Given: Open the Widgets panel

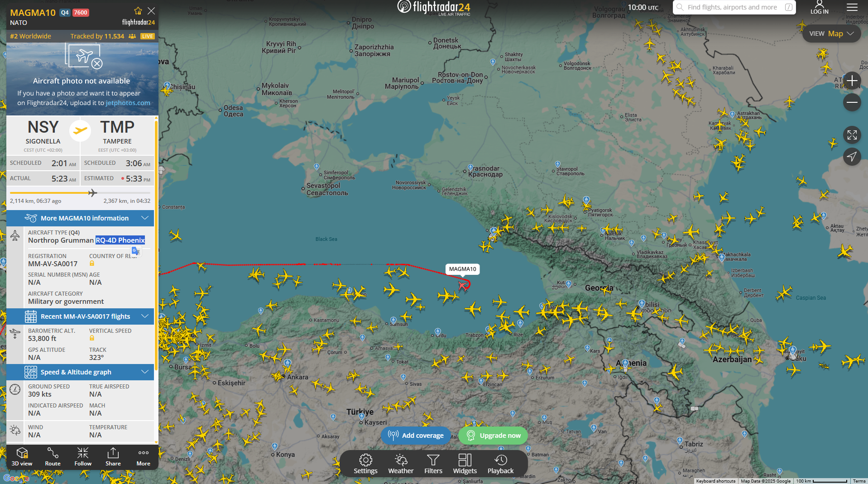Looking at the screenshot, I should pyautogui.click(x=465, y=464).
